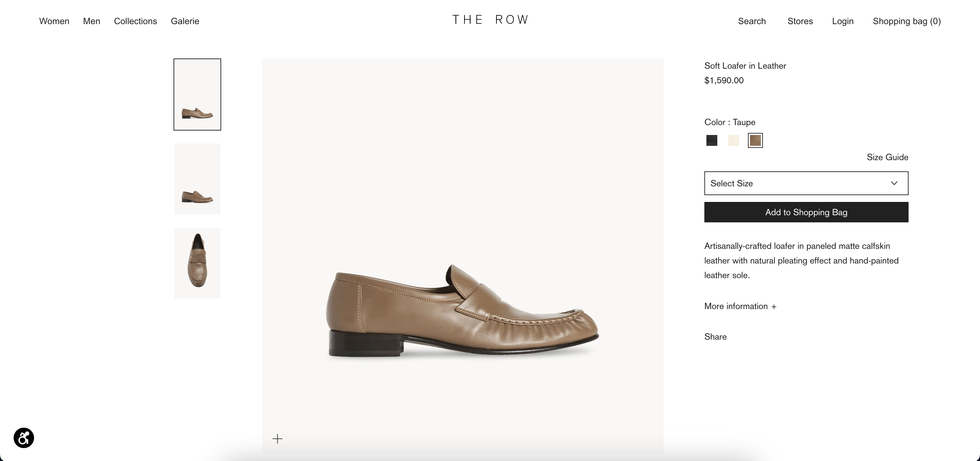Viewport: 980px width, 461px height.
Task: Show the second loafer side-view thumbnail
Action: 197,179
